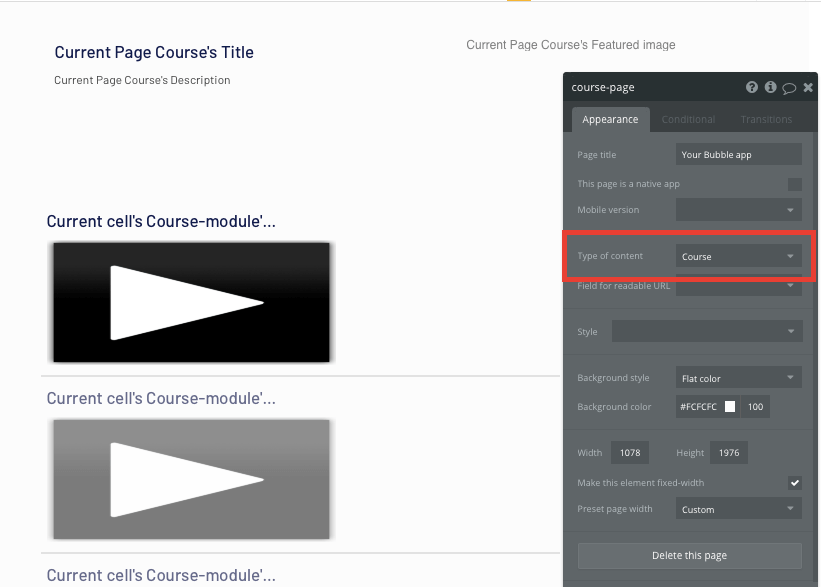
Task: Open the Type of content dropdown
Action: click(738, 256)
